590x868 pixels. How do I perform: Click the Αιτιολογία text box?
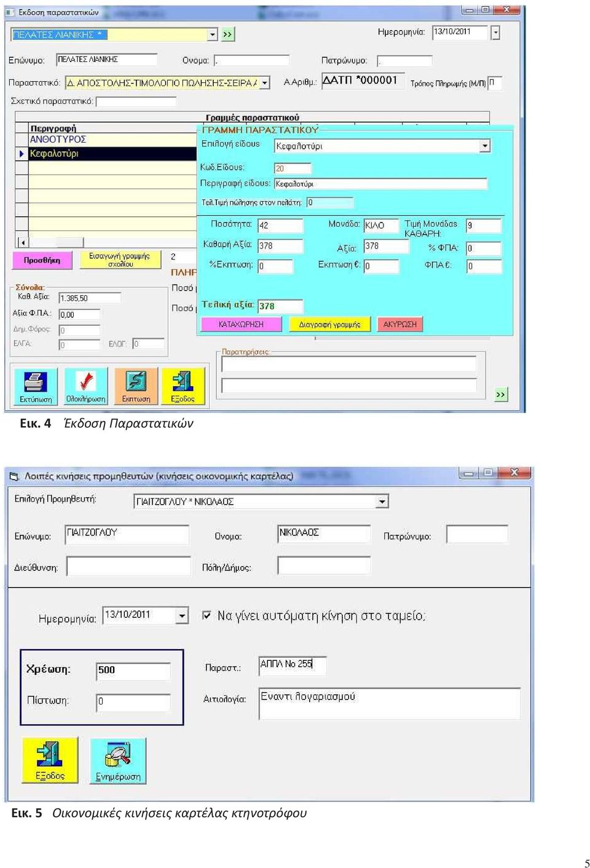(x=390, y=703)
